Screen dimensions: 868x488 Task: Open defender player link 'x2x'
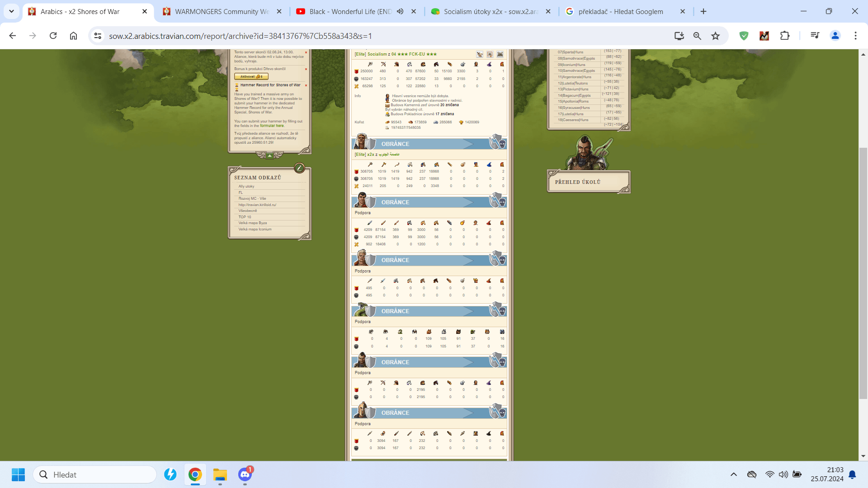click(371, 155)
